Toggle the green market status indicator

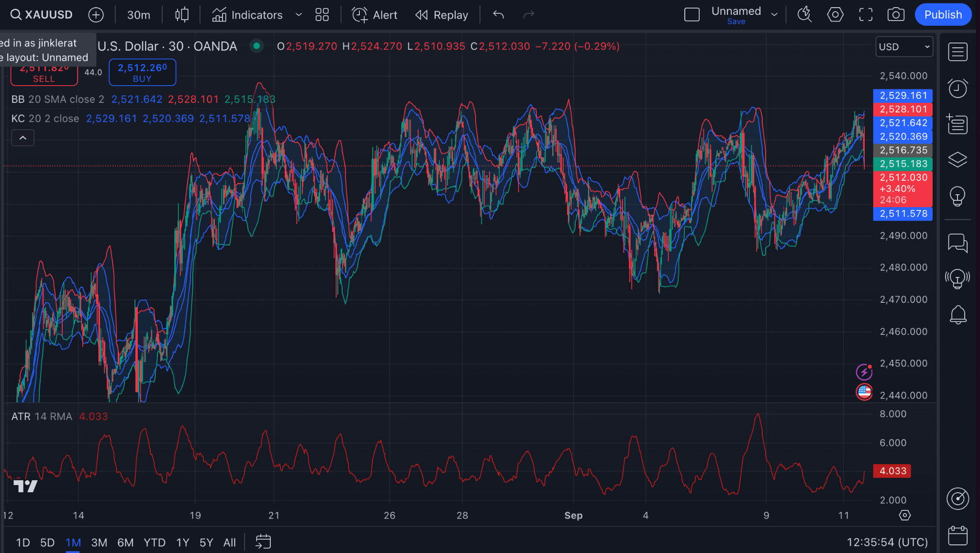[257, 46]
